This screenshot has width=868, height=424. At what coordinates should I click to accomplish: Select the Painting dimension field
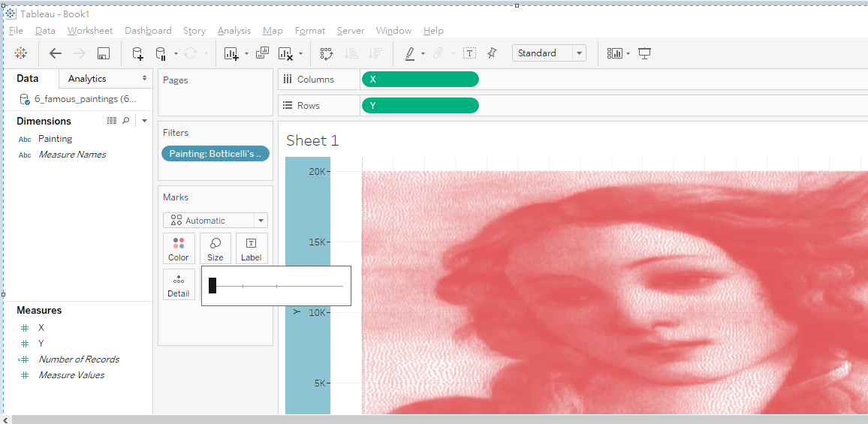55,139
